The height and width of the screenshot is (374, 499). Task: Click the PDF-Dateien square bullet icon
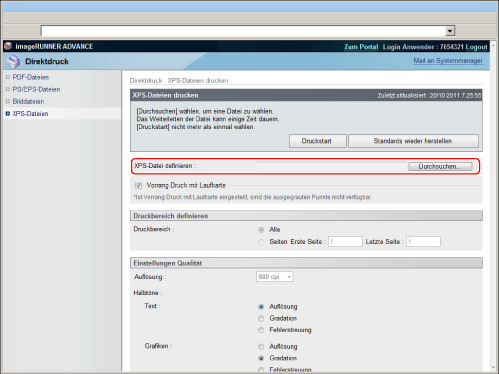coord(8,77)
